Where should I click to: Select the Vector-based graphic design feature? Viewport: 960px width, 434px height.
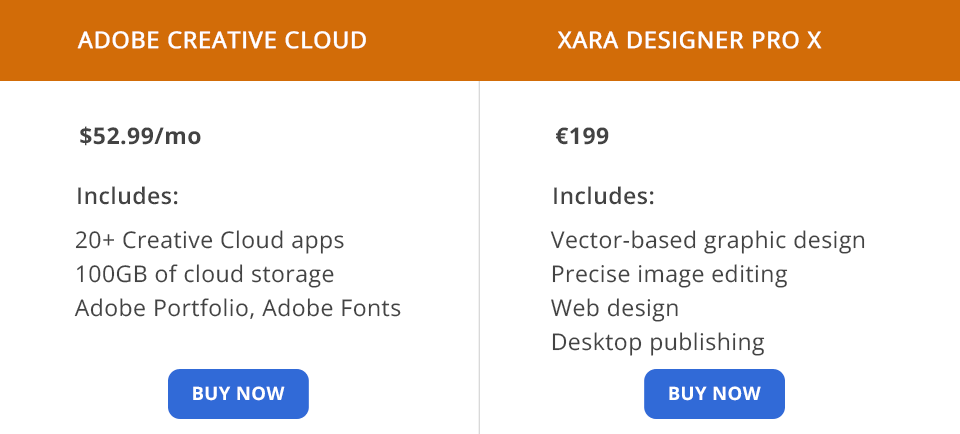[x=708, y=241]
